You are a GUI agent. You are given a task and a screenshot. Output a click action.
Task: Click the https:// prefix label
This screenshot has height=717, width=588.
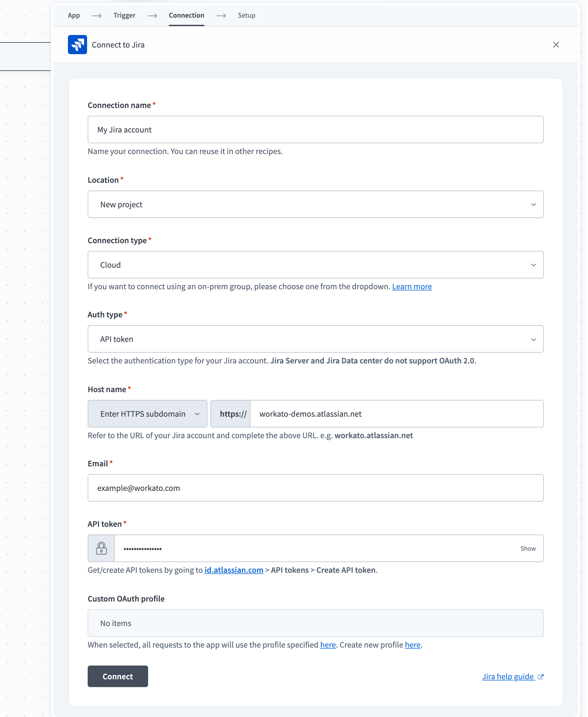tap(230, 414)
